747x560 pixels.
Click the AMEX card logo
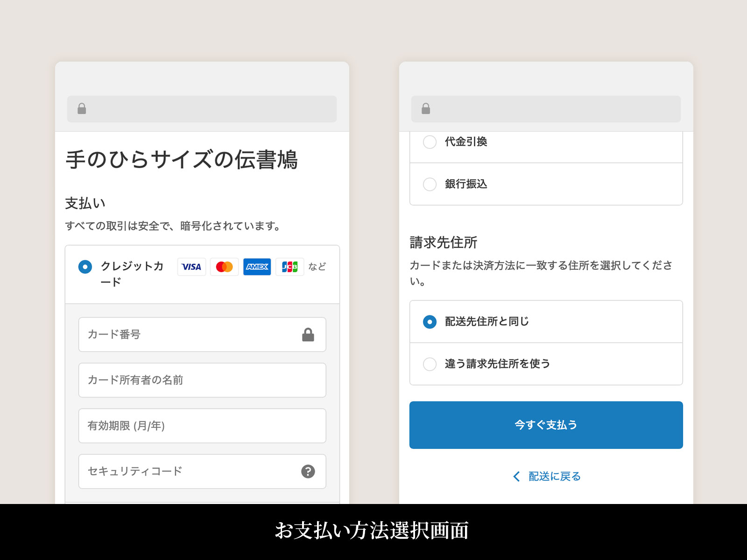point(257,267)
